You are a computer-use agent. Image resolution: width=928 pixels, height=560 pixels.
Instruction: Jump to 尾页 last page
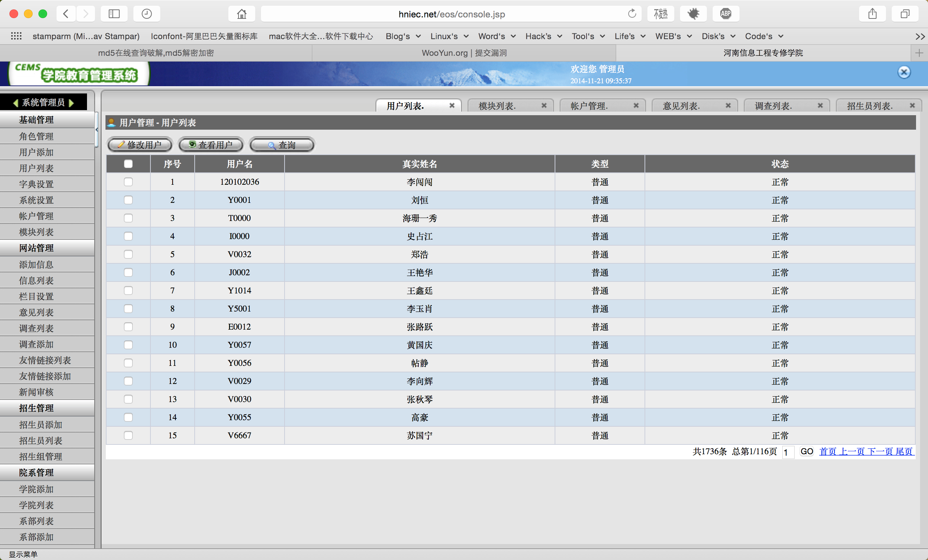click(x=904, y=451)
